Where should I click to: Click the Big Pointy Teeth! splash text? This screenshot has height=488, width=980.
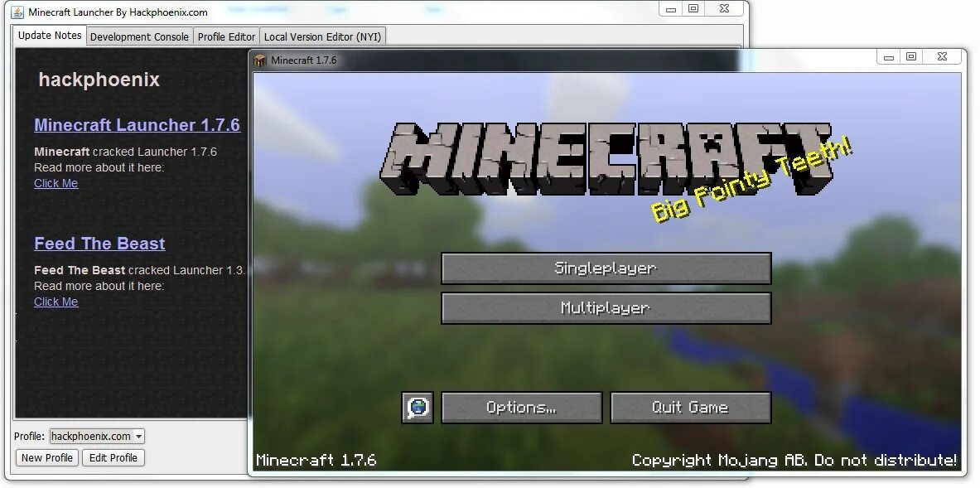(x=751, y=181)
